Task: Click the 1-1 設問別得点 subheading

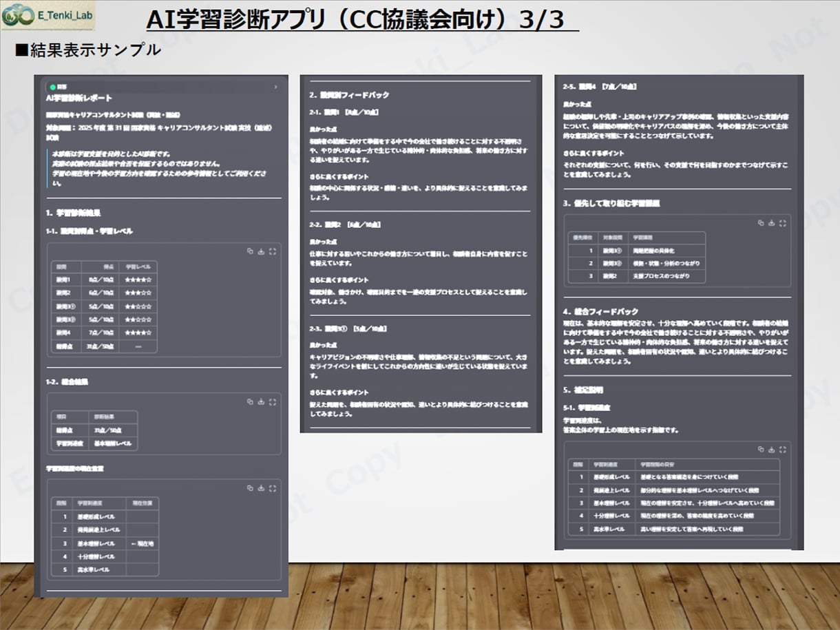Action: 90,231
